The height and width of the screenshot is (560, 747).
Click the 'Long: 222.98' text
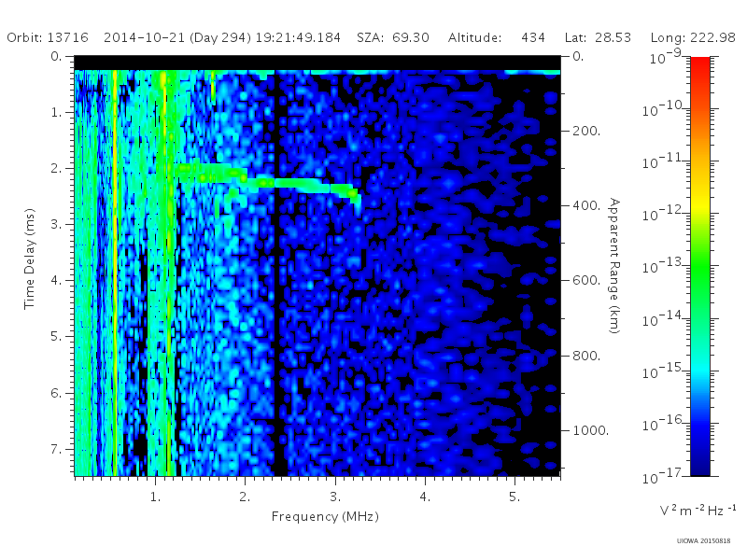coord(693,37)
